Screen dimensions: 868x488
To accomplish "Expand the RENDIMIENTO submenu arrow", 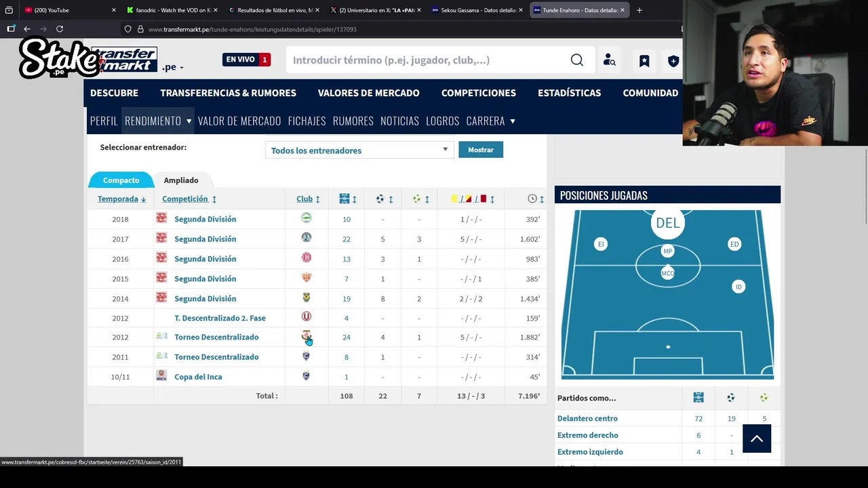I will coord(189,121).
